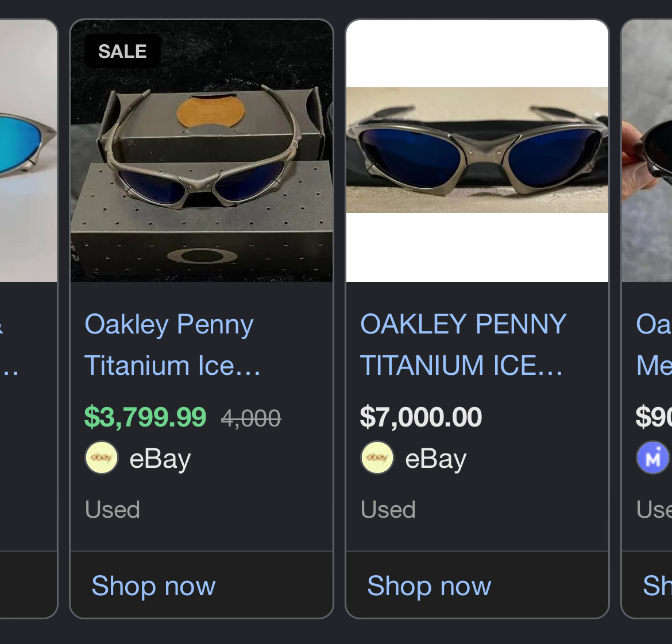672x644 pixels.
Task: Click the SALE badge on the product image
Action: point(122,52)
